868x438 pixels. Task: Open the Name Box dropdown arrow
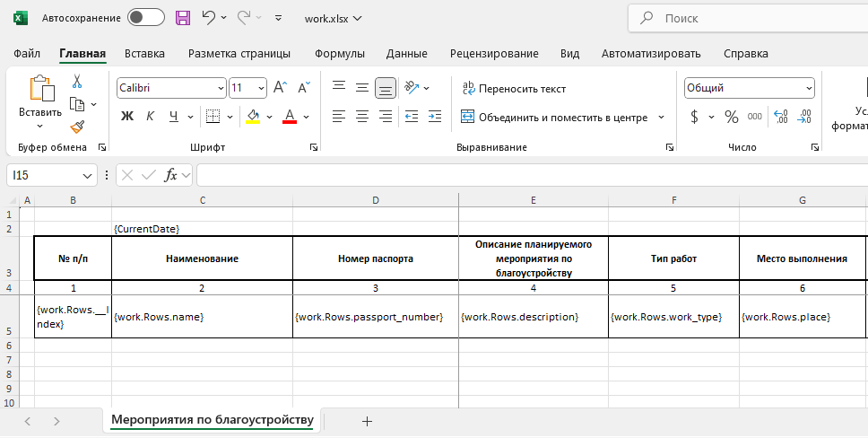(x=88, y=175)
